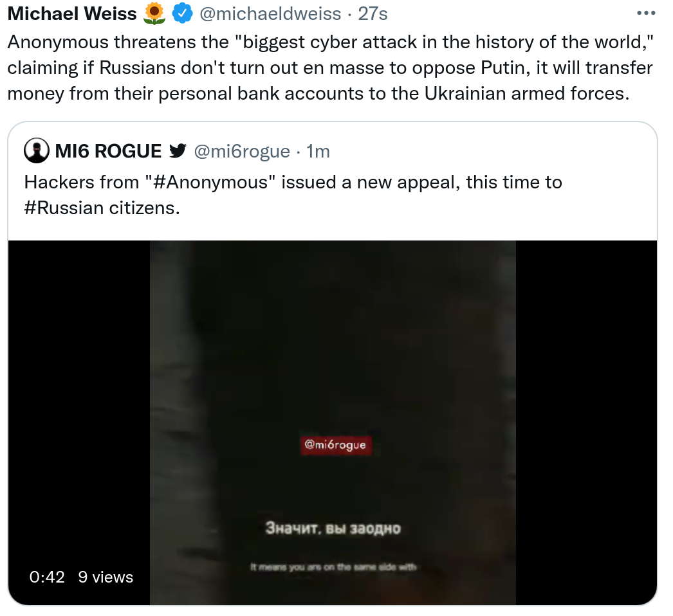Open the @michaeldweiss handle
Screen dimensions: 673x616
[x=270, y=14]
